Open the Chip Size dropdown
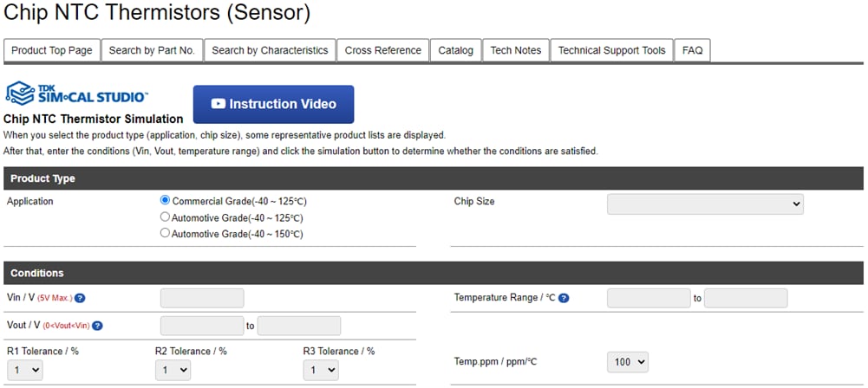 (x=705, y=204)
